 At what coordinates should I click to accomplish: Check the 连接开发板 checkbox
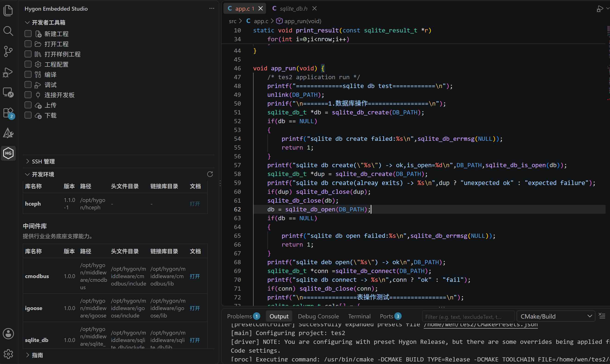(x=28, y=95)
